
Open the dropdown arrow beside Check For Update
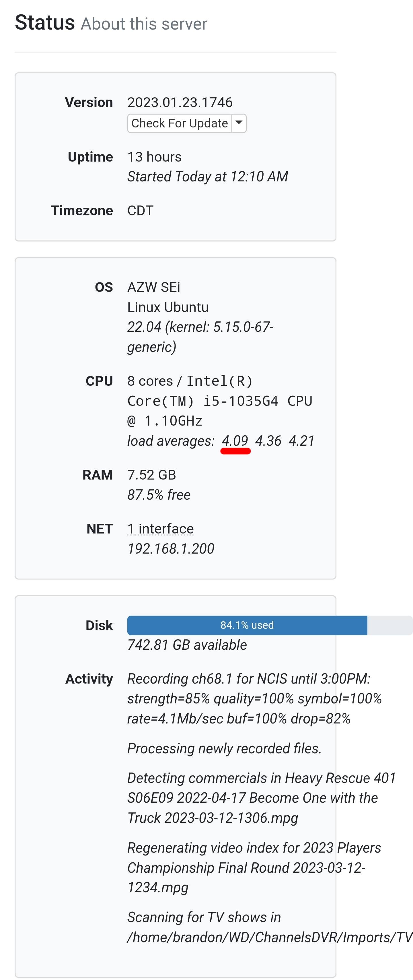pyautogui.click(x=239, y=123)
